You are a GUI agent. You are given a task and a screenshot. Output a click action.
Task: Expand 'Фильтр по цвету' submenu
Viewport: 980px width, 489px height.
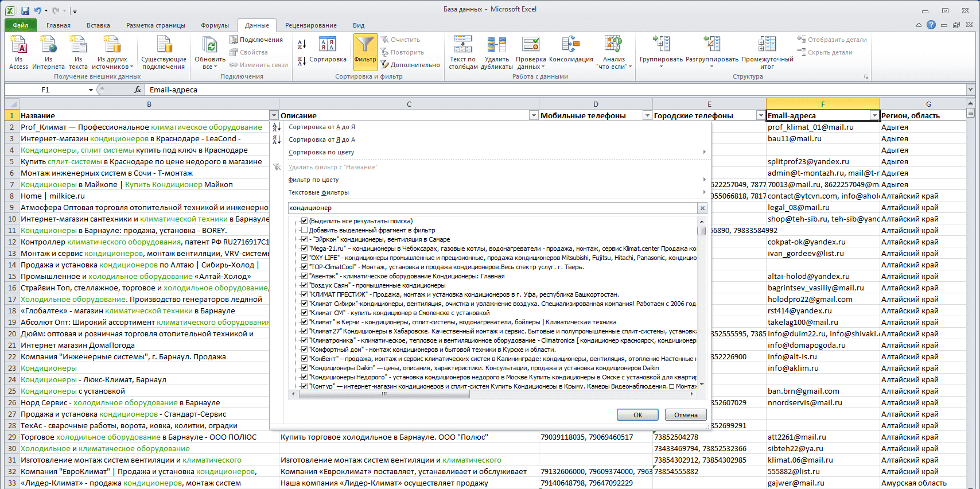[705, 180]
